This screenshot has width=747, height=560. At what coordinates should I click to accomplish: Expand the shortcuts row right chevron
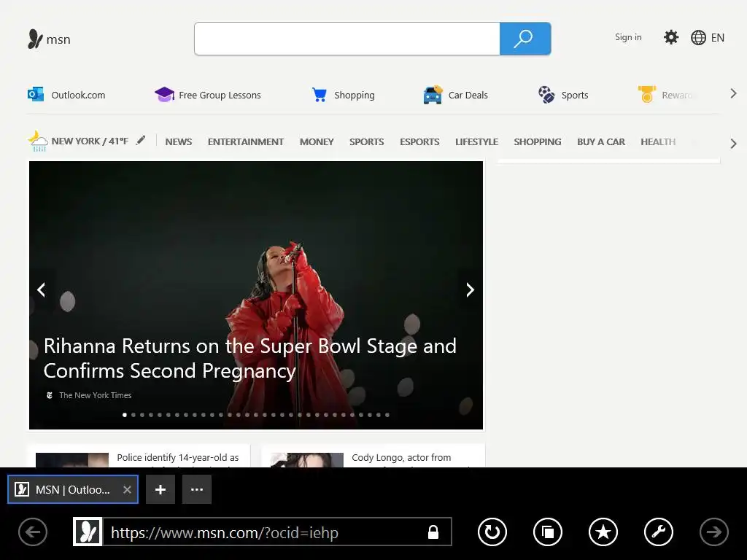pyautogui.click(x=733, y=93)
